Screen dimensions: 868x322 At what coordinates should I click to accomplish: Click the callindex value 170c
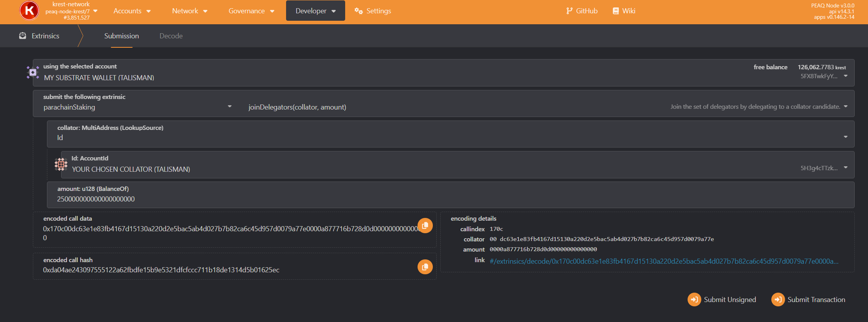pyautogui.click(x=496, y=229)
